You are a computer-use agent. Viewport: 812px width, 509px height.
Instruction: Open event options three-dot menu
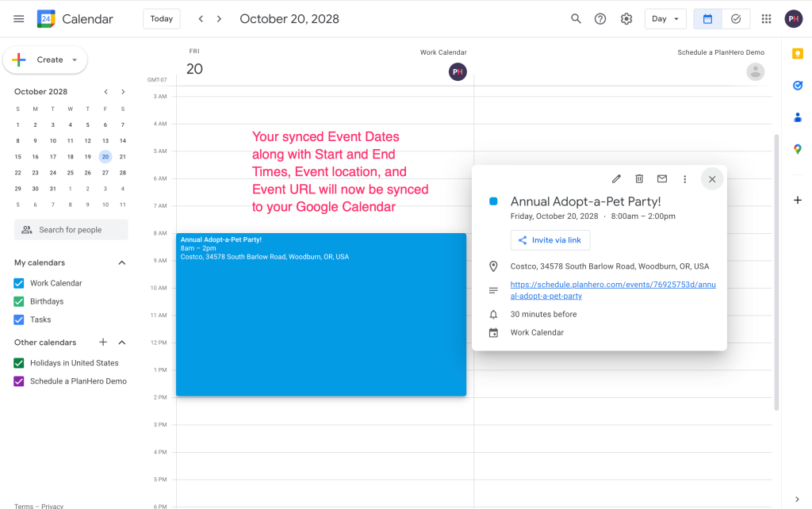tap(685, 179)
